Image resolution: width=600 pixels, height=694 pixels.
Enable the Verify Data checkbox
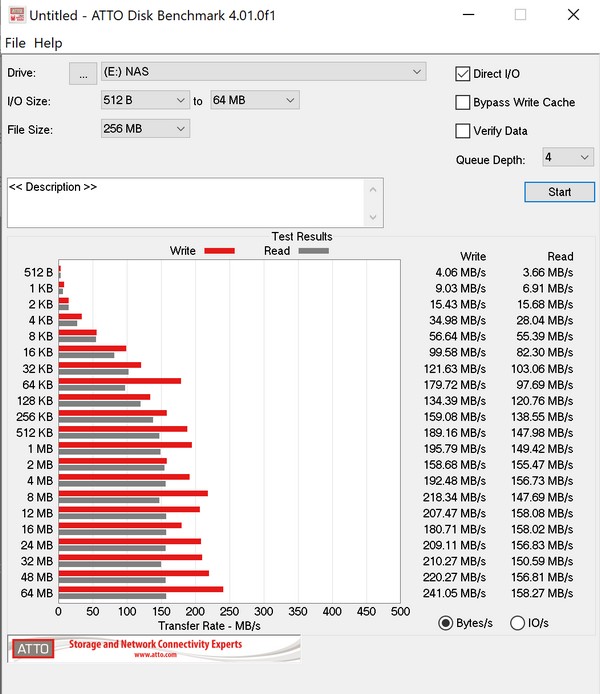[x=463, y=131]
